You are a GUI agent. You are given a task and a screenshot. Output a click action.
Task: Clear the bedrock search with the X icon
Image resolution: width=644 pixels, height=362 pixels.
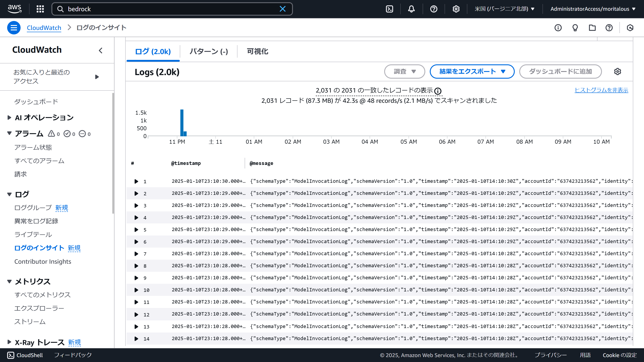pyautogui.click(x=282, y=9)
